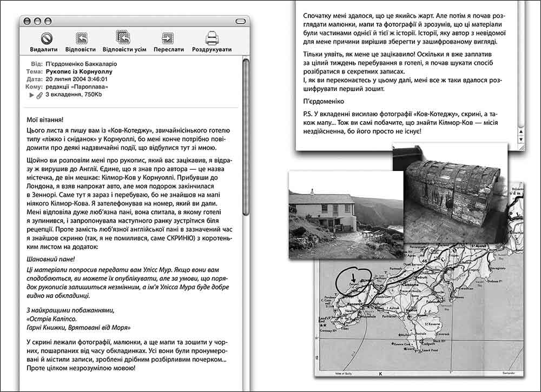Image resolution: width=541 pixels, height=392 pixels.
Task: Open the Cornwall map image
Action: tap(433, 314)
